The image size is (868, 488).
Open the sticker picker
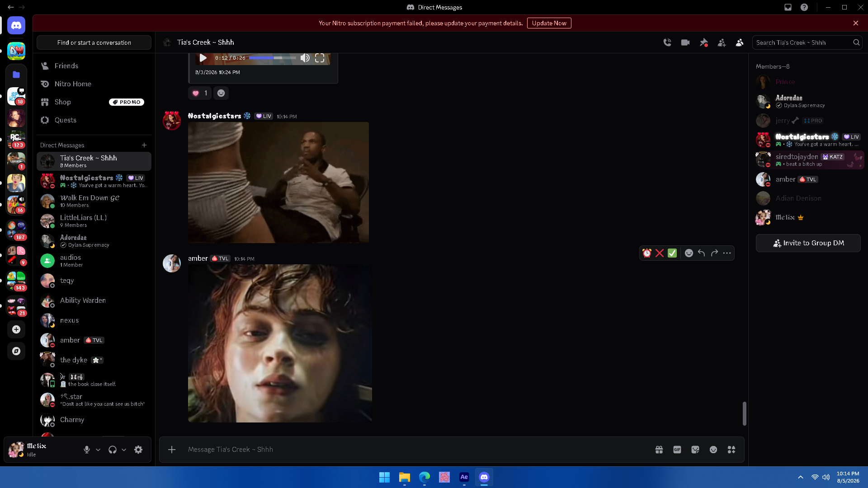pyautogui.click(x=695, y=450)
